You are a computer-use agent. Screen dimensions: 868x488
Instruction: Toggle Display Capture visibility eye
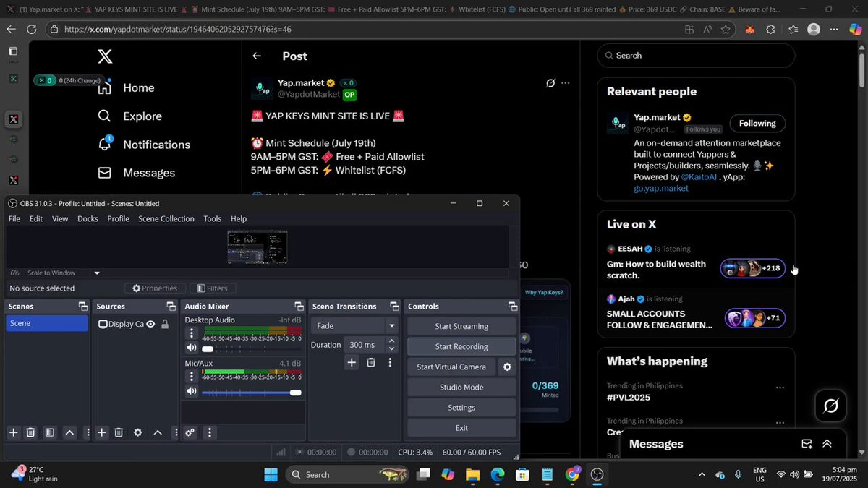(x=150, y=324)
